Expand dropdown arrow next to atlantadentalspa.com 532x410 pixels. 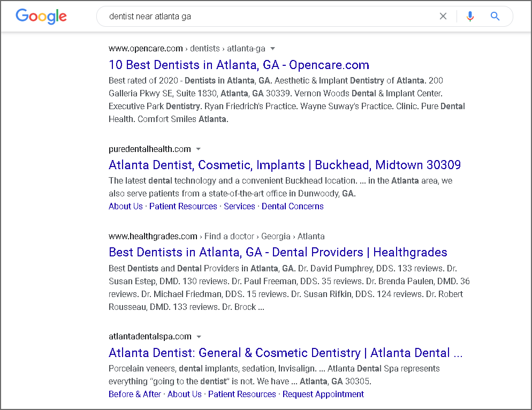(x=199, y=337)
